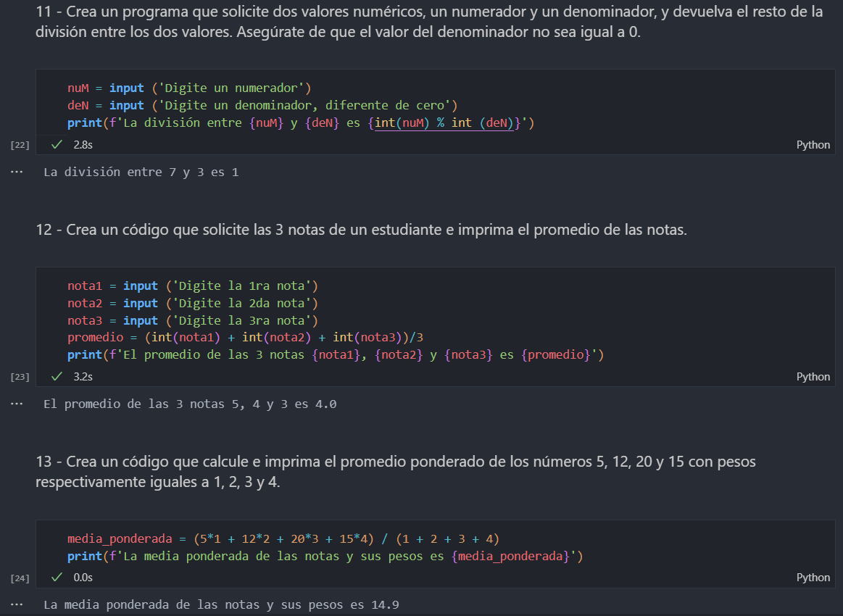Open output options ellipsis for cell 23
The height and width of the screenshot is (616, 843).
tap(17, 404)
